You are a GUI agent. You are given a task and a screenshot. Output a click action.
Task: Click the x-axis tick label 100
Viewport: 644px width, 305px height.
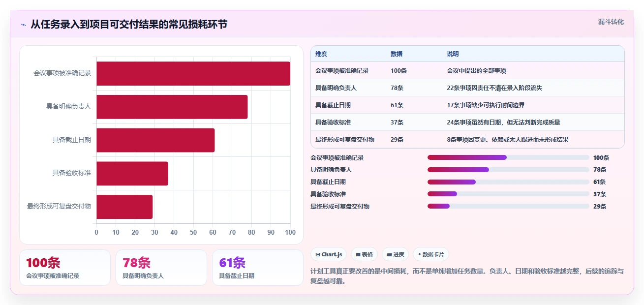click(x=290, y=232)
